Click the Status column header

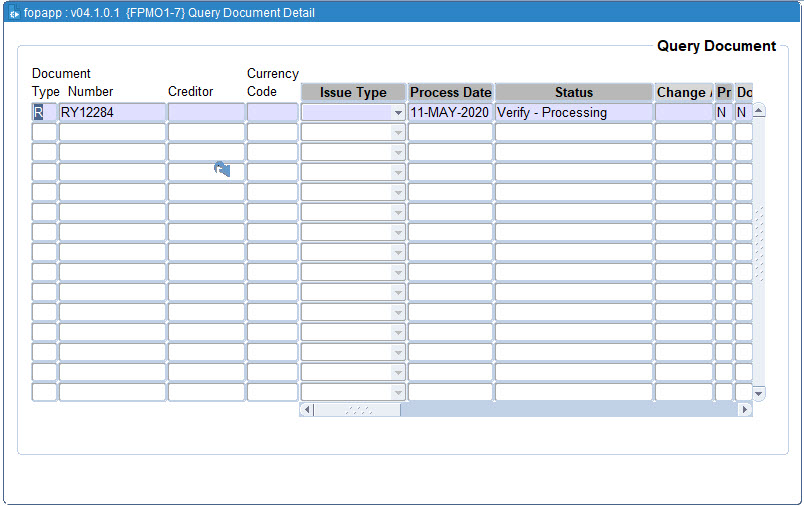click(x=574, y=92)
